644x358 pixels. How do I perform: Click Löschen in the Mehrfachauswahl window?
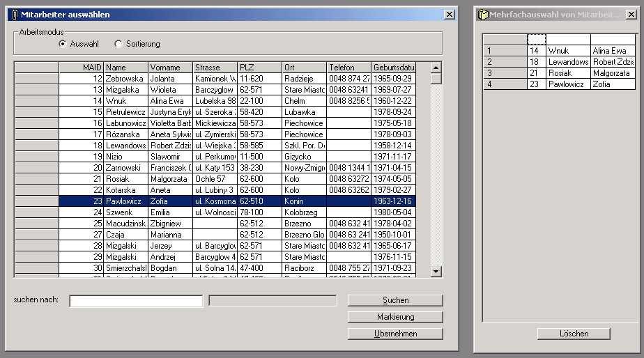tap(574, 334)
